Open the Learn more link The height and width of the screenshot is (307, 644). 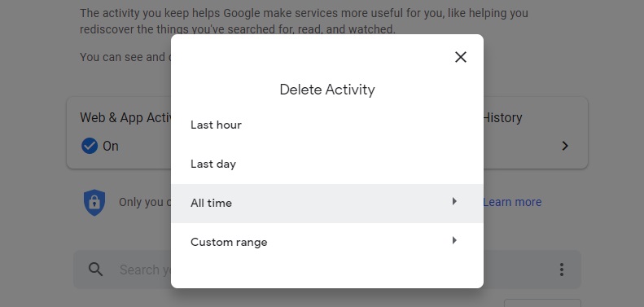[512, 202]
